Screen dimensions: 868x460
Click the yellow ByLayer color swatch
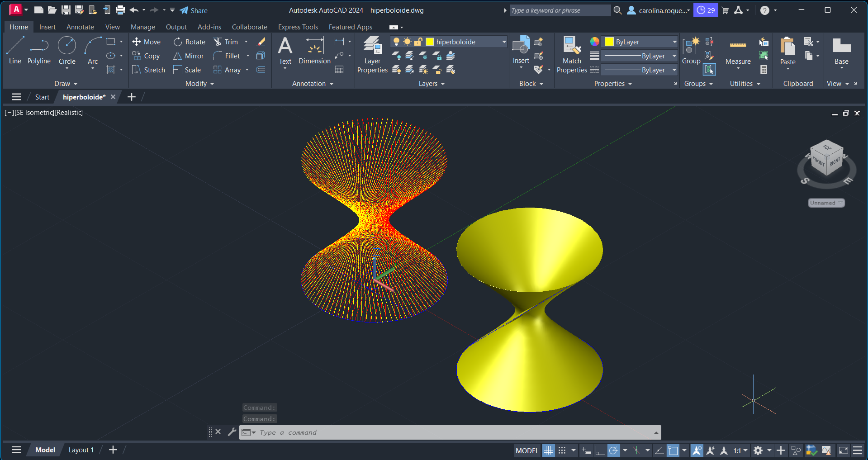(x=609, y=42)
